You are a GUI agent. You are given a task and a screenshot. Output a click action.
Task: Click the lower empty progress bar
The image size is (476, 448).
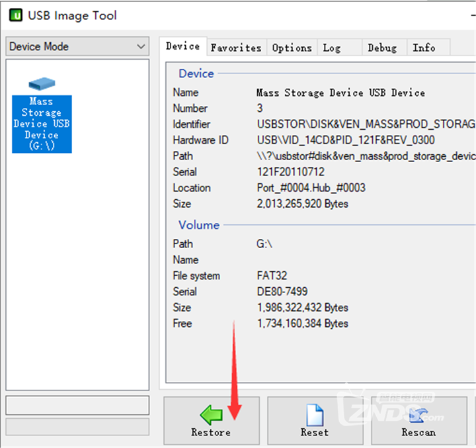coord(77,427)
